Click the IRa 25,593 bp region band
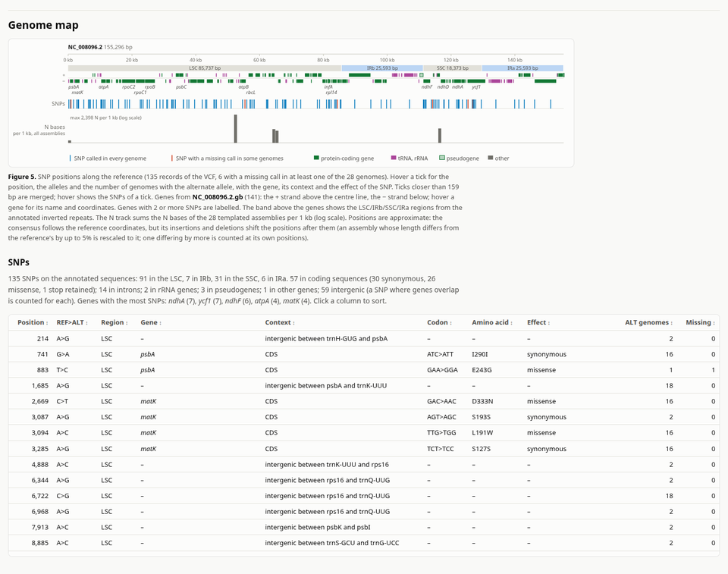The height and width of the screenshot is (574, 728). [x=522, y=67]
